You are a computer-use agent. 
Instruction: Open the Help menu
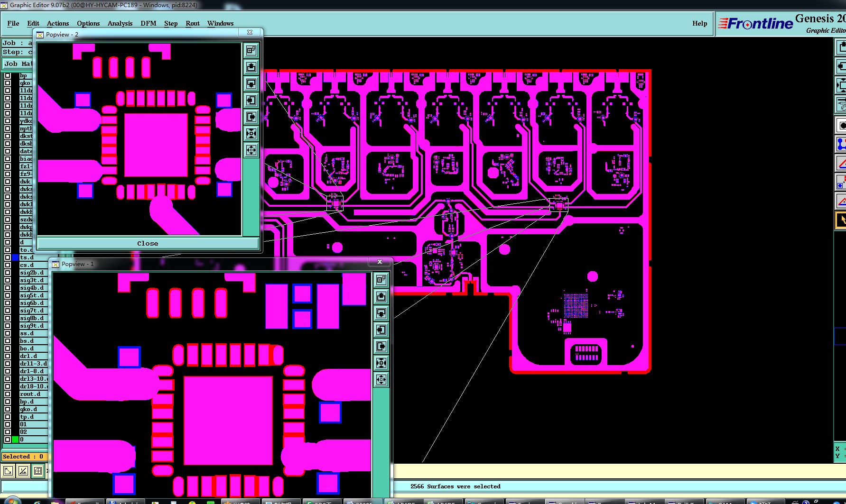tap(699, 23)
